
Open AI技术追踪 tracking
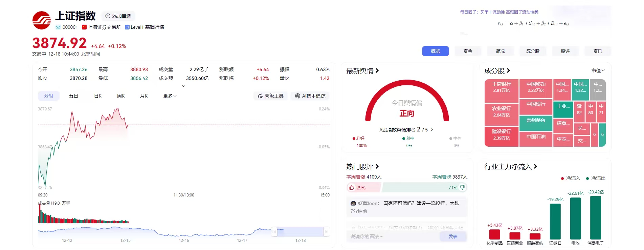(310, 96)
